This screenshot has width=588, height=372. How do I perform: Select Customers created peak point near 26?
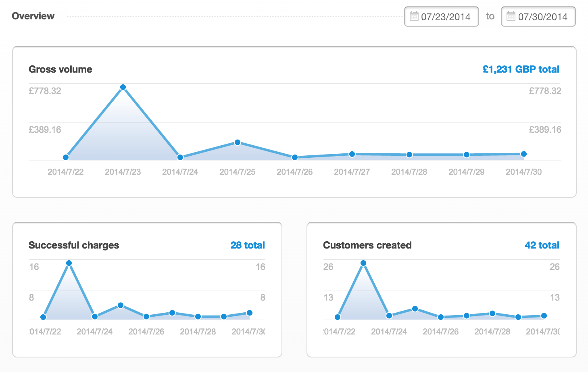click(x=363, y=263)
